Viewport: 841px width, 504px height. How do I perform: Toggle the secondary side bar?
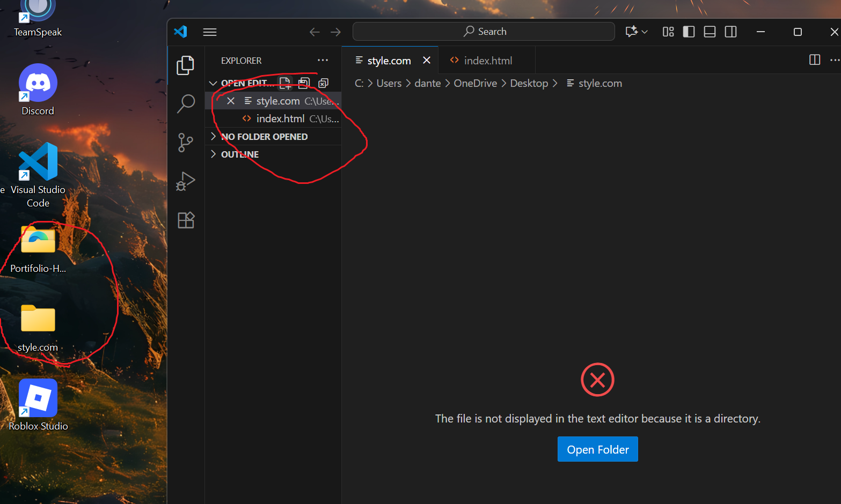tap(730, 32)
